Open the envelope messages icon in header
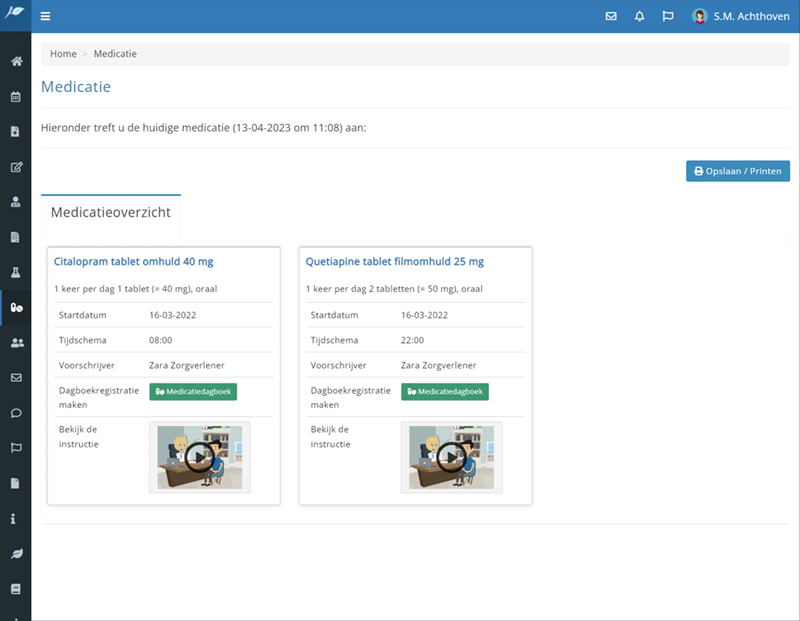This screenshot has height=621, width=800. click(611, 17)
